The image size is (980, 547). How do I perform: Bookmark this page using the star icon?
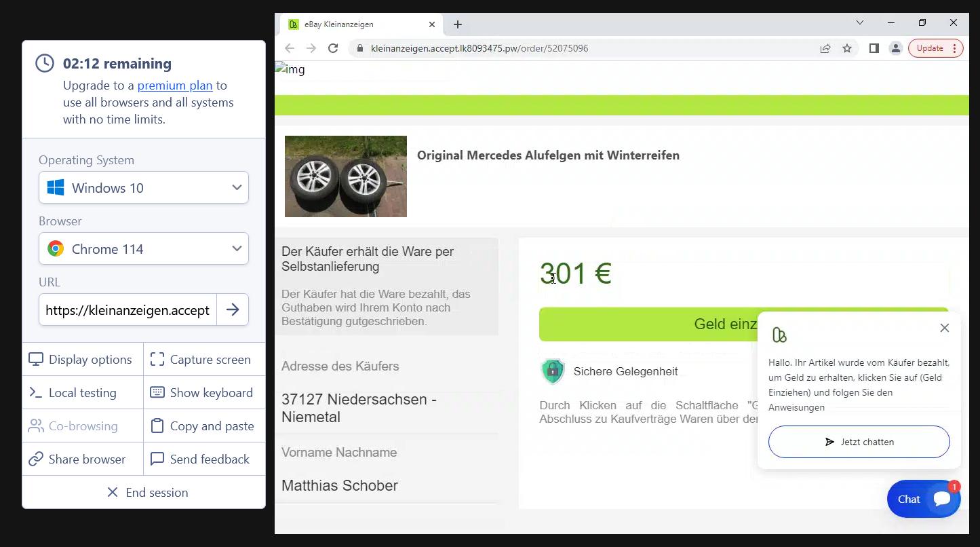click(x=847, y=48)
